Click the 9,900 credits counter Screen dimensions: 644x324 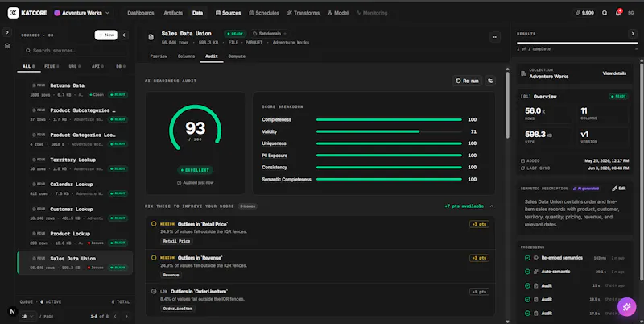coord(584,13)
